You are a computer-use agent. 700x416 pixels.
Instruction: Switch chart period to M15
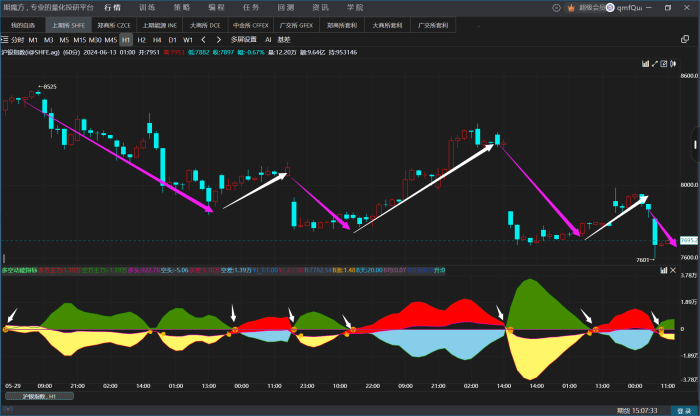pyautogui.click(x=79, y=40)
